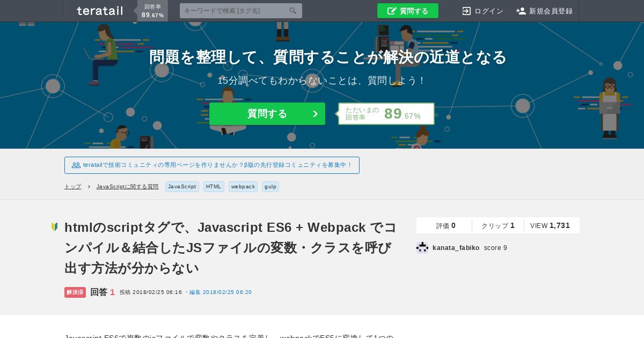
Task: Click the header 質問する button
Action: (408, 11)
